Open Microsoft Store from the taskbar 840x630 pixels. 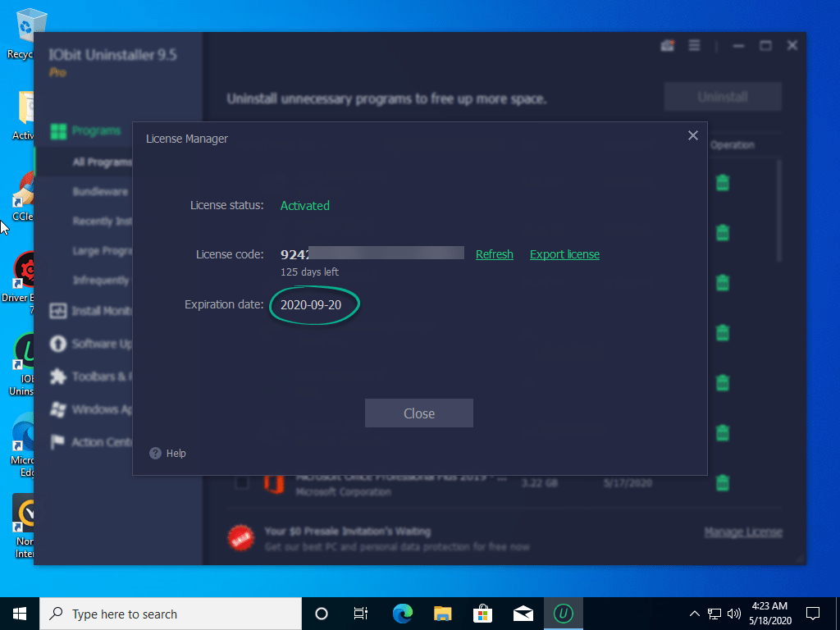[482, 614]
